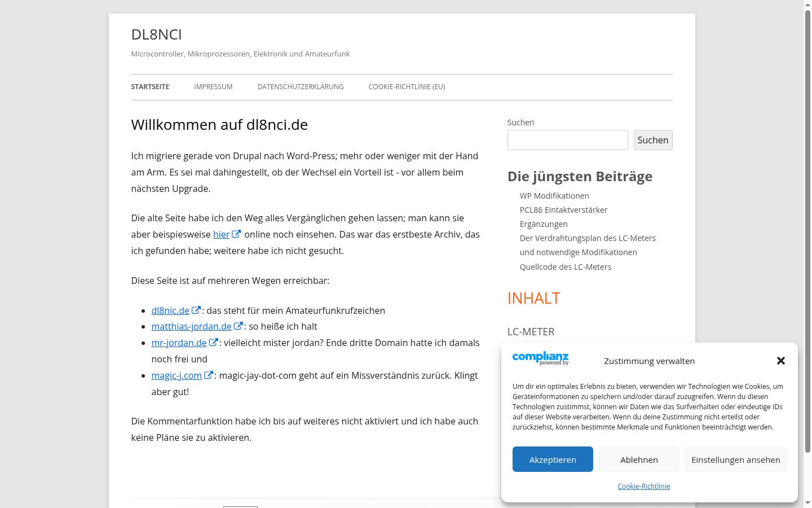Click external link icon beside dl8nic.de
This screenshot has height=508, width=812.
pos(196,310)
